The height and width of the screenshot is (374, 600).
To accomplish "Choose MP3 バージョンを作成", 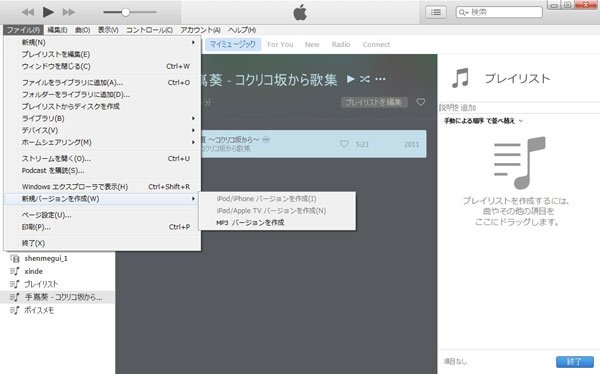I will (277, 222).
